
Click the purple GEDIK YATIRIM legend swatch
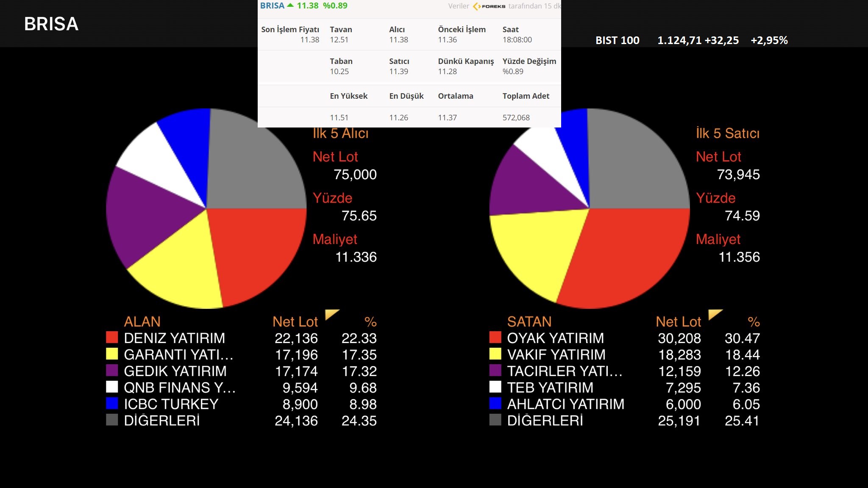tap(112, 370)
